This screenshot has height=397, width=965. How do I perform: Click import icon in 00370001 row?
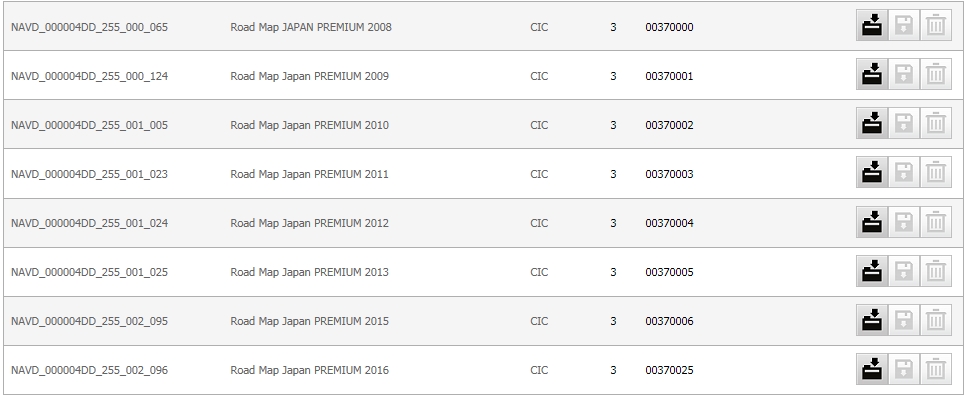click(872, 74)
